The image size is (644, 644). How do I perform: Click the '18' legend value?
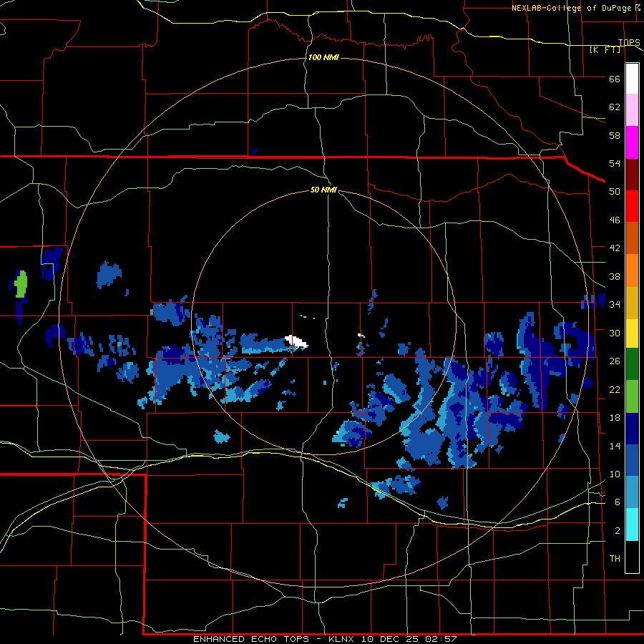615,418
